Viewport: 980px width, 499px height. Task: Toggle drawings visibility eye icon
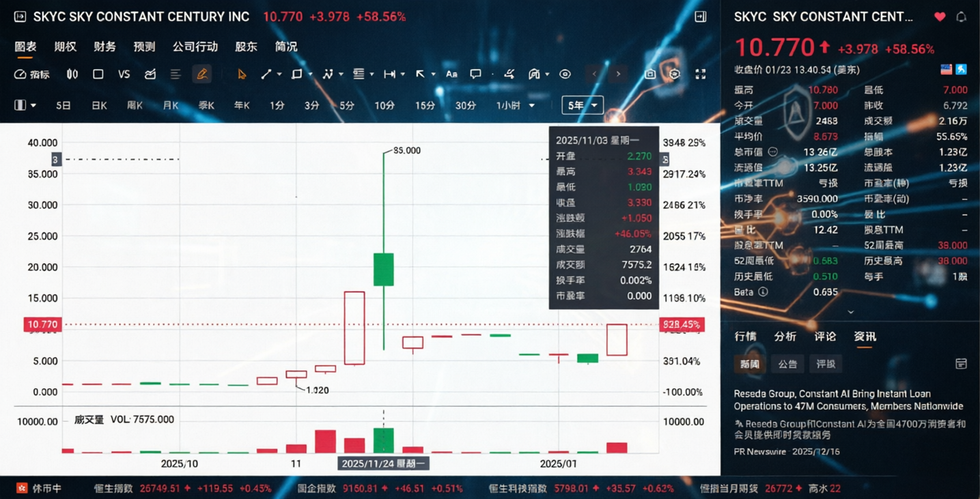(565, 74)
